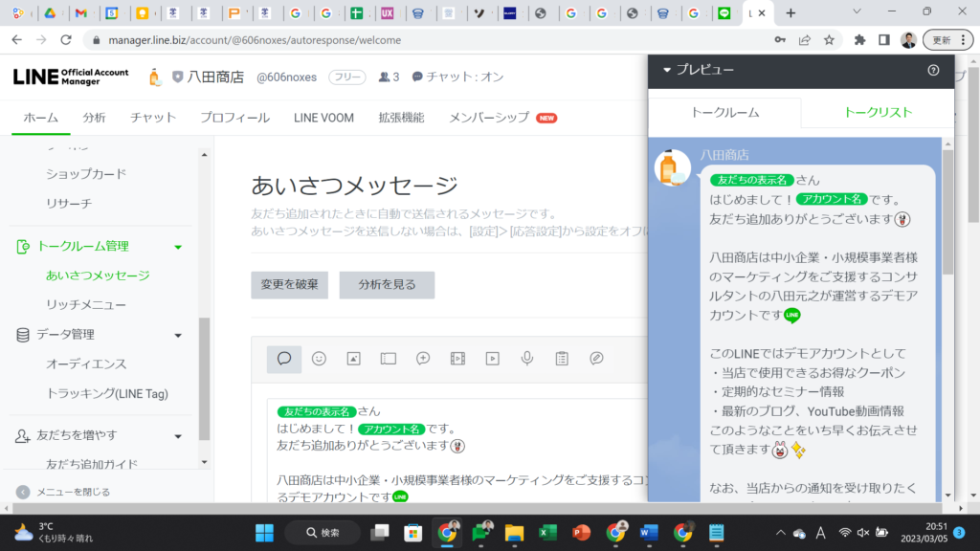This screenshot has width=980, height=551.
Task: Bookmark this page with the star icon
Action: tap(829, 40)
